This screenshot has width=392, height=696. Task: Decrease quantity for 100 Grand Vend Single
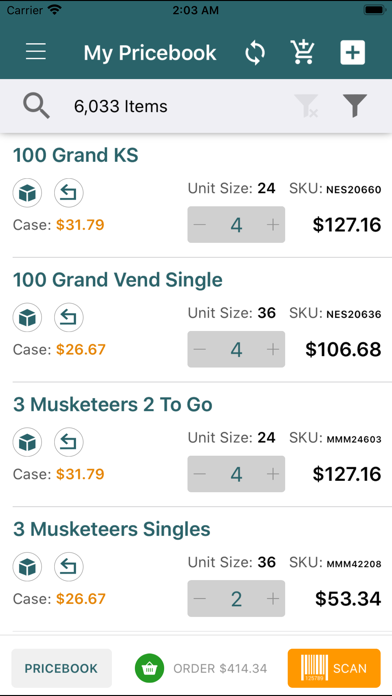(200, 350)
